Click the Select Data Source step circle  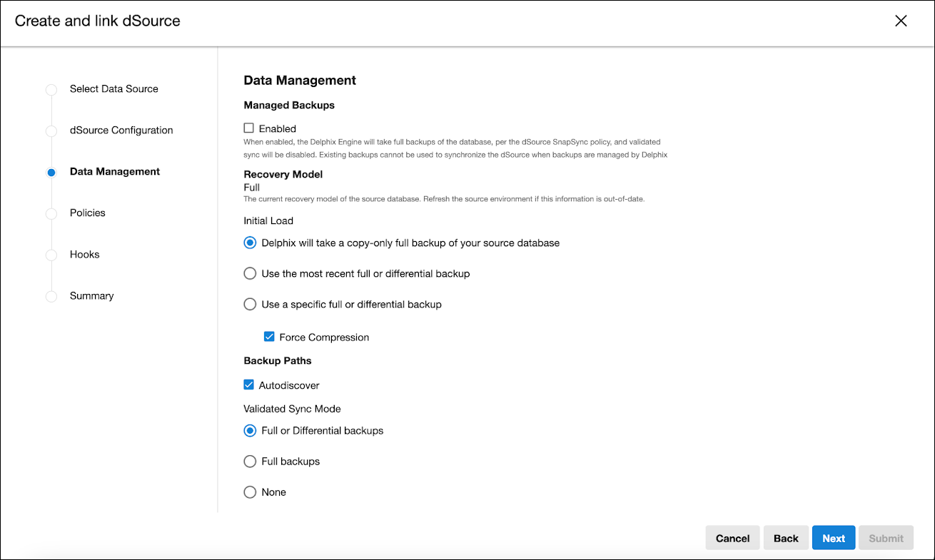point(51,90)
